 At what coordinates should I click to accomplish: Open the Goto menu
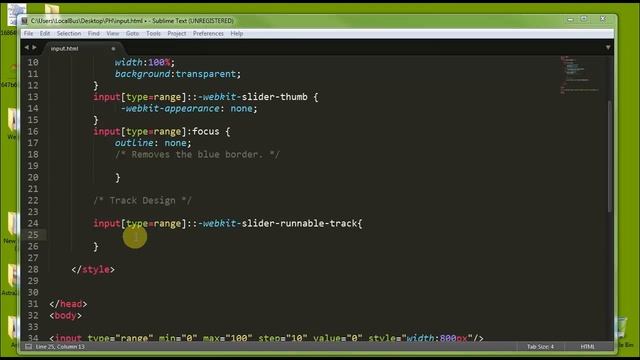click(x=132, y=33)
